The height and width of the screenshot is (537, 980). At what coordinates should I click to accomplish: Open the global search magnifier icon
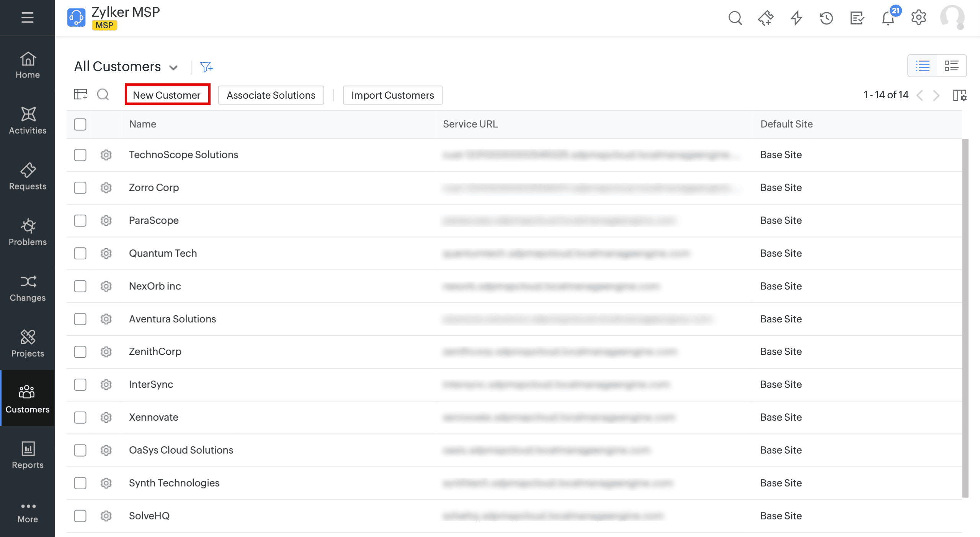[x=735, y=18]
